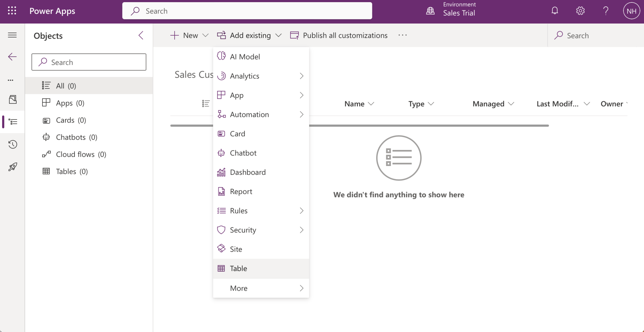Click the rocket icon in left rail

[13, 167]
